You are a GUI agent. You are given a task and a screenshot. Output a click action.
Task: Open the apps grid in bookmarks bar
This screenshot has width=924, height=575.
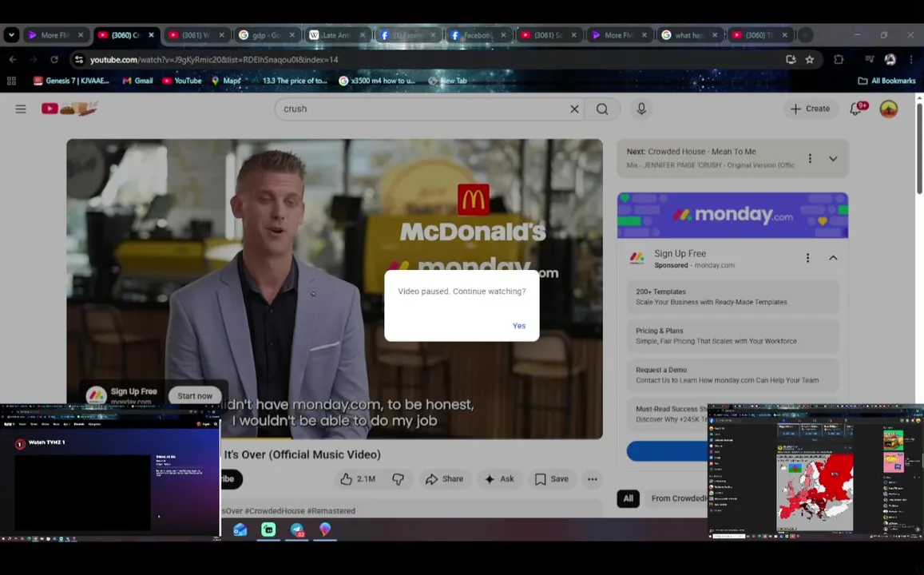(x=11, y=81)
